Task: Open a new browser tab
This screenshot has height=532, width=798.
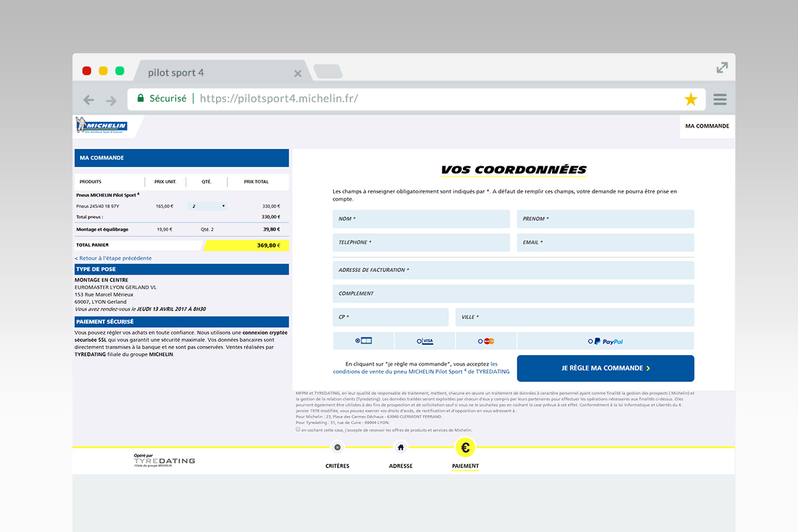Action: click(x=327, y=71)
